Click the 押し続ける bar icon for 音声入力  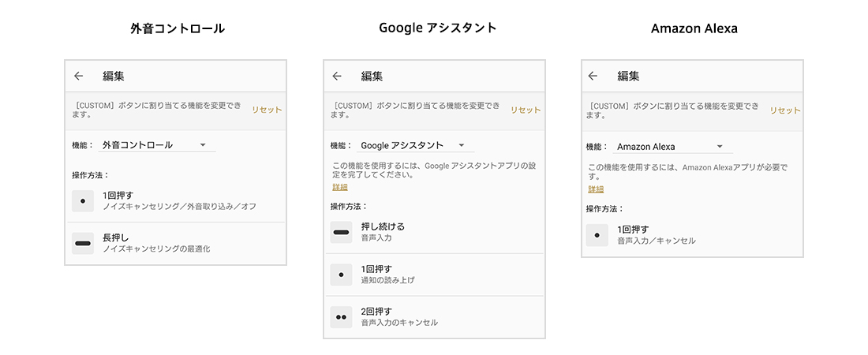pyautogui.click(x=341, y=232)
